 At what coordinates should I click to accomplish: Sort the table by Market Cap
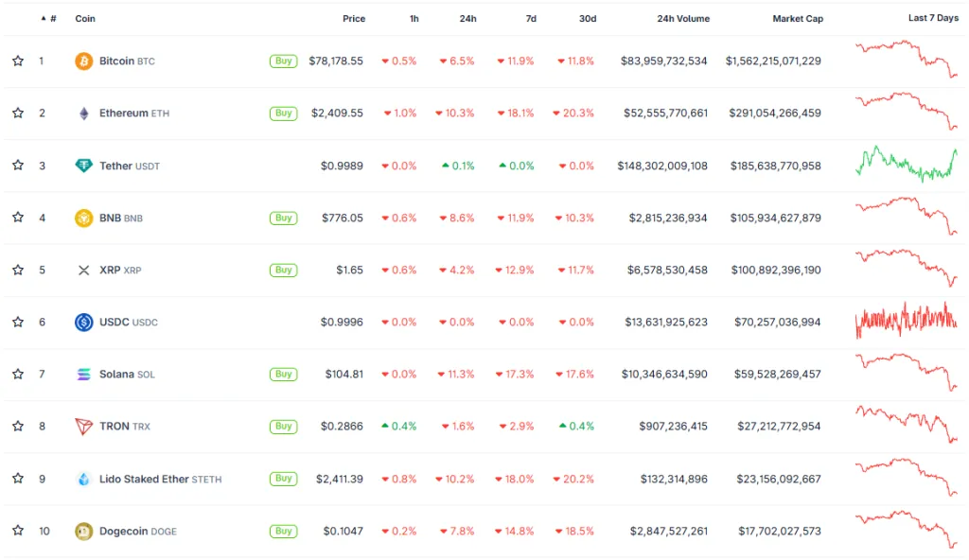click(797, 19)
